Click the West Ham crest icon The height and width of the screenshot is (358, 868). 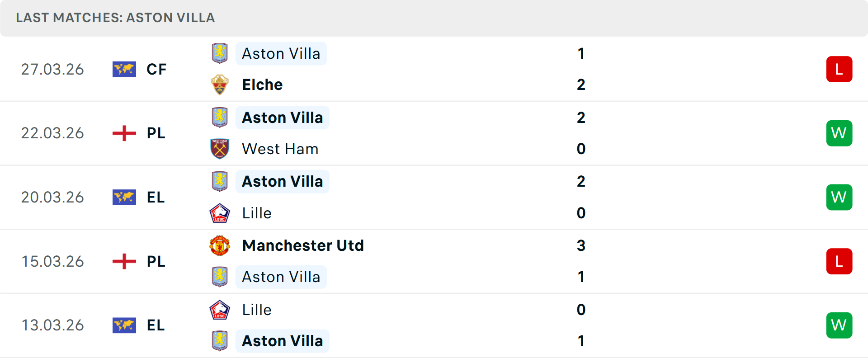pyautogui.click(x=220, y=149)
